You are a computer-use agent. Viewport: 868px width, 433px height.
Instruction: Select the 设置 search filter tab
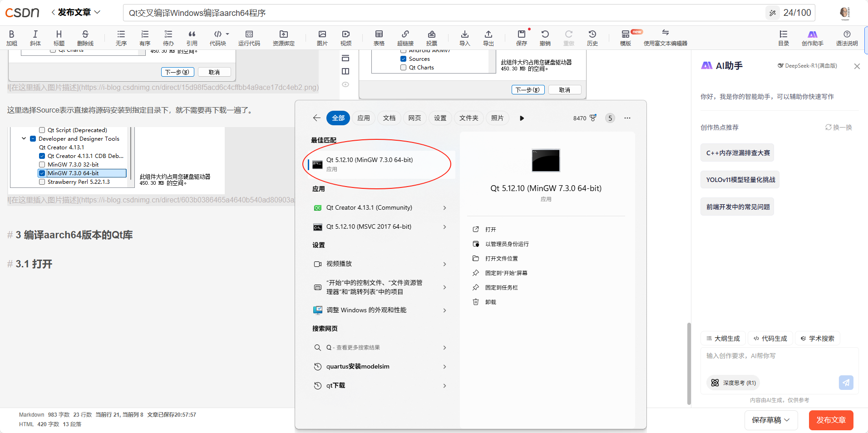click(440, 118)
